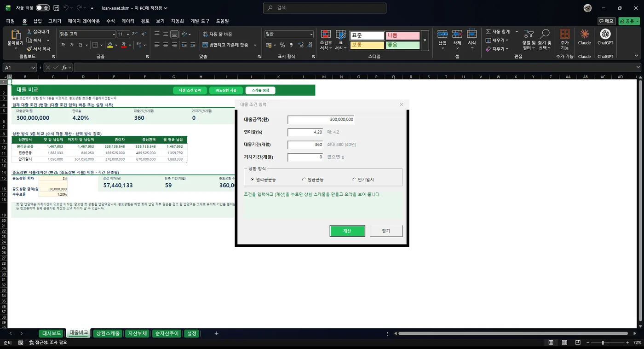Click the comma style icon

click(292, 45)
